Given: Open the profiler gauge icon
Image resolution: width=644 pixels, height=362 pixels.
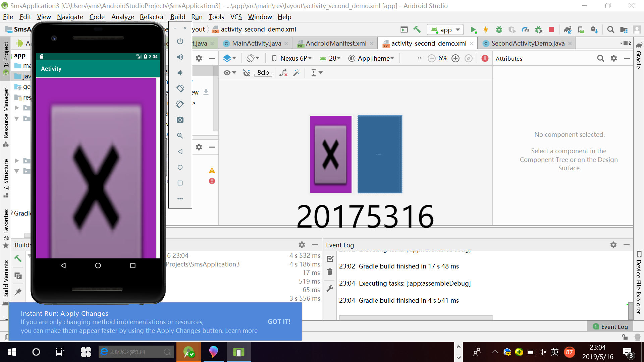Looking at the screenshot, I should pos(525,30).
